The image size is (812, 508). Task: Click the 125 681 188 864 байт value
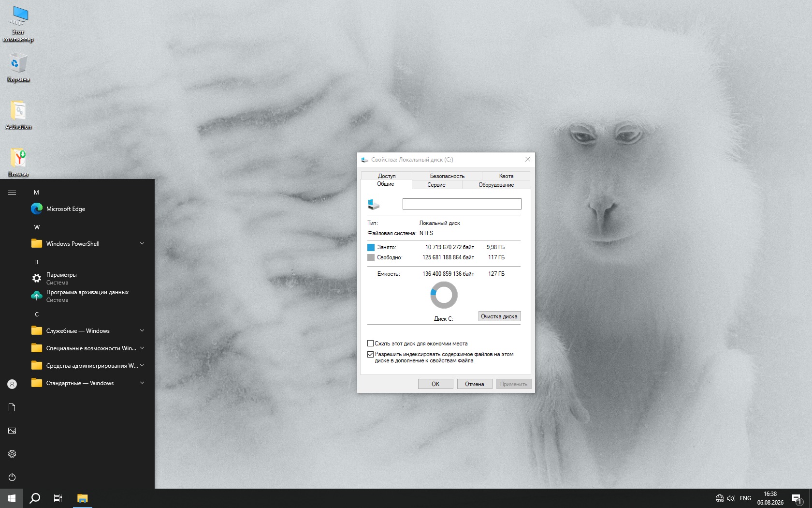point(448,257)
